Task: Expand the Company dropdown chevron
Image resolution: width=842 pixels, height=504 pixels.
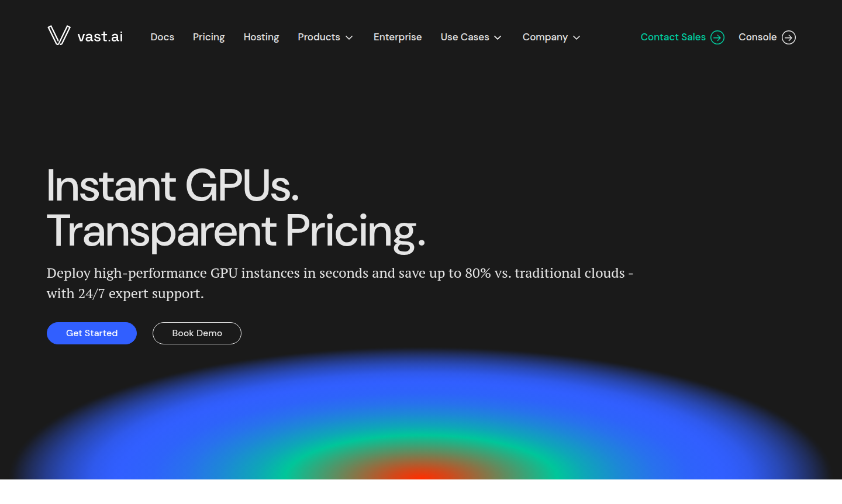Action: (x=577, y=37)
